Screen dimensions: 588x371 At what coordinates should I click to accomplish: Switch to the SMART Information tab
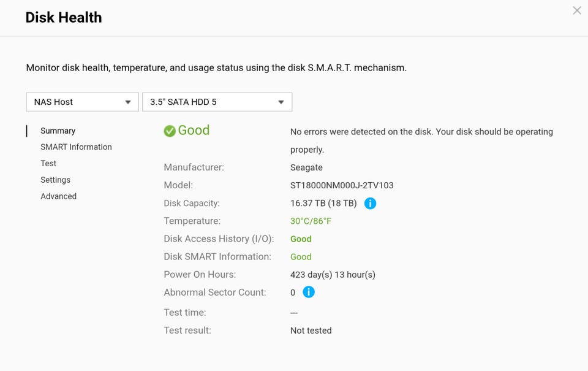pyautogui.click(x=76, y=147)
